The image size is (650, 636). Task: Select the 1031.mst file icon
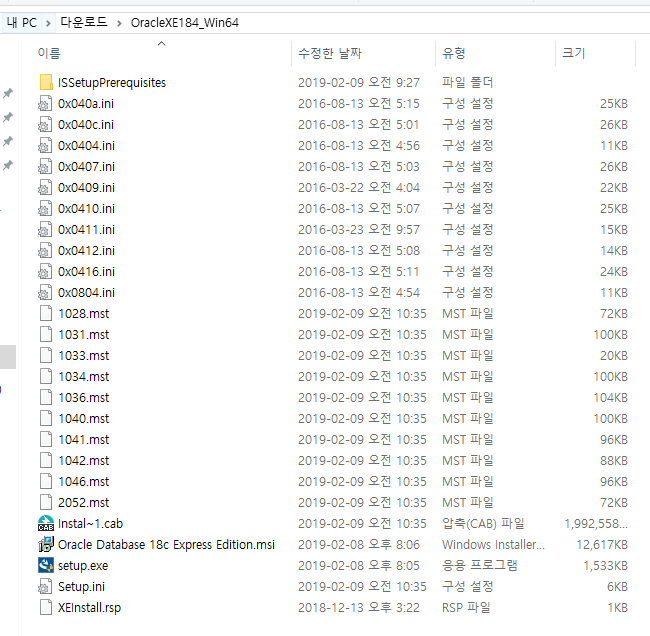pos(46,335)
